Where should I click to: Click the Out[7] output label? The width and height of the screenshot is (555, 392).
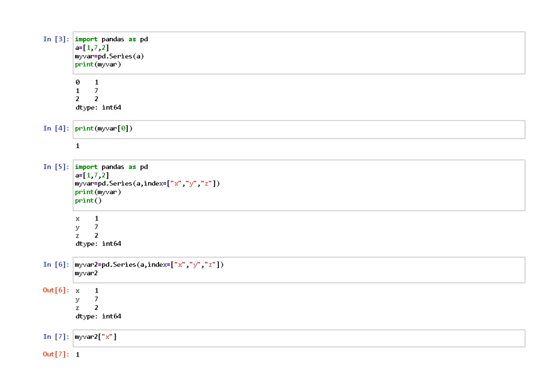pyautogui.click(x=56, y=354)
